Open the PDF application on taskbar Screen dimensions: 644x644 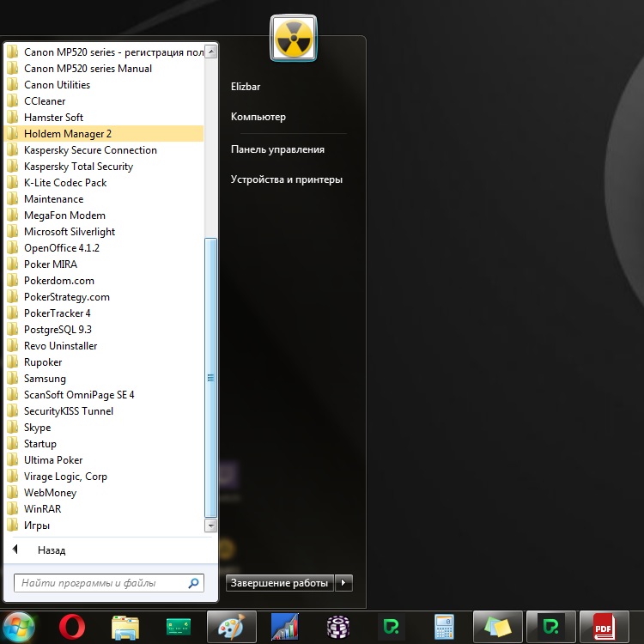(605, 628)
